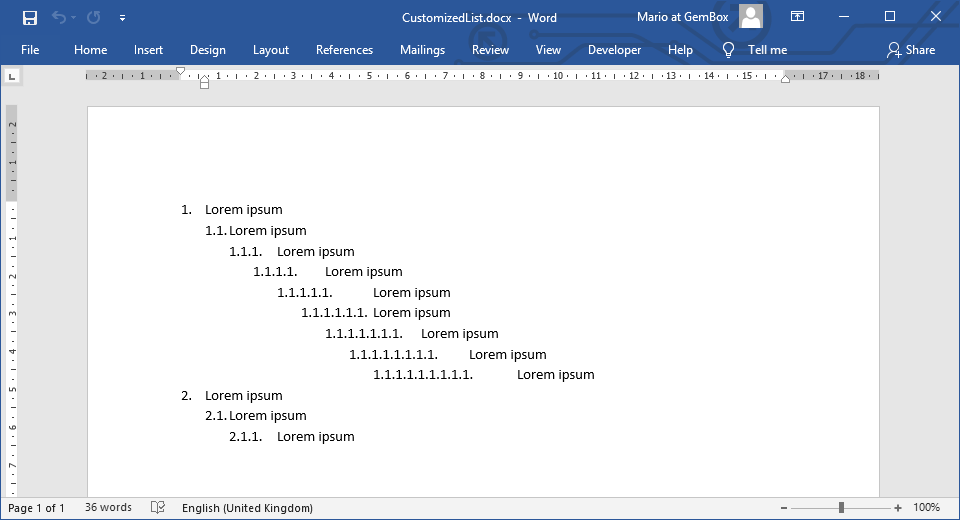Click the zoom slider handle
The width and height of the screenshot is (960, 520).
(842, 508)
